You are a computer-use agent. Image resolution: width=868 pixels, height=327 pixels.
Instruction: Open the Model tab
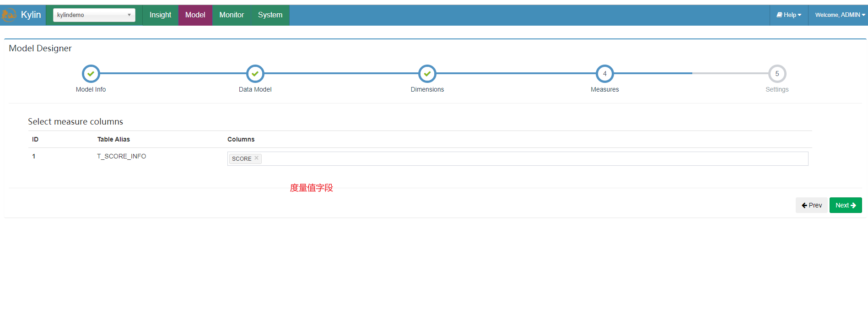[195, 15]
